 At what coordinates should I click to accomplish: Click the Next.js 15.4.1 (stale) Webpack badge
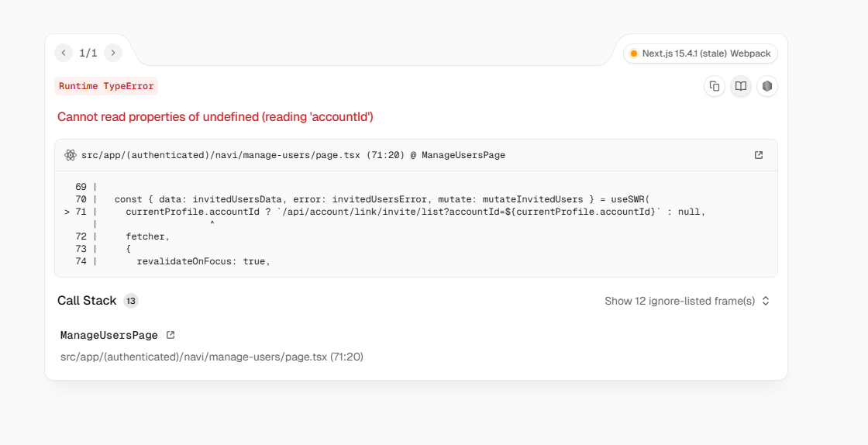(701, 53)
